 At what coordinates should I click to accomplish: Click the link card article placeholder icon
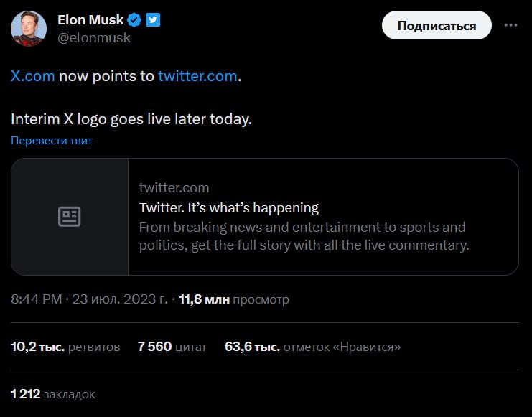click(70, 217)
